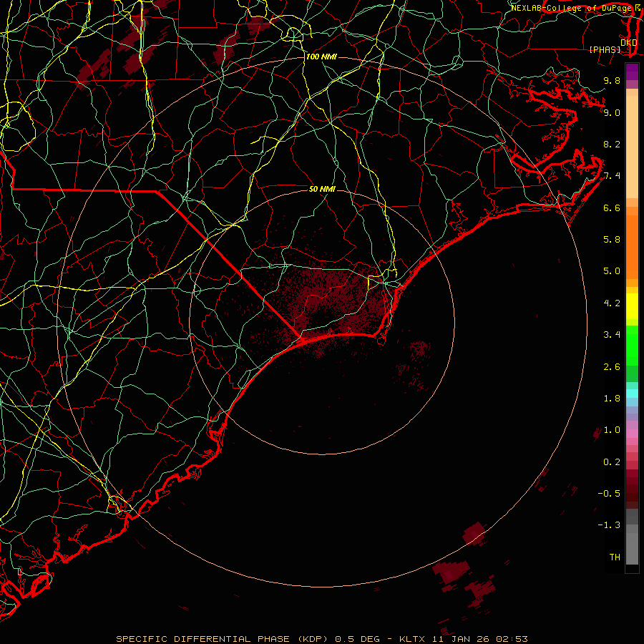Click the TH label on the scale
The width and height of the screenshot is (644, 644).
click(x=615, y=557)
